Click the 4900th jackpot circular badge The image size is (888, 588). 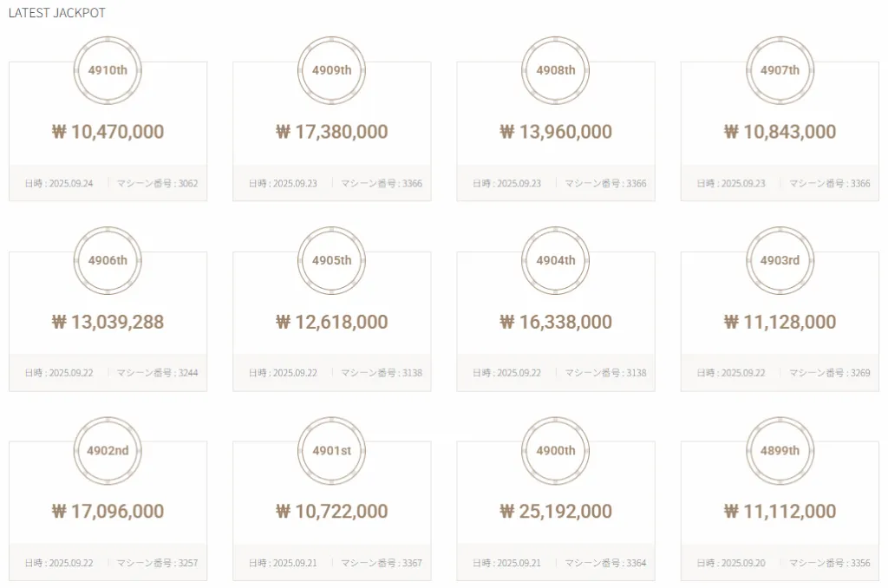coord(556,450)
